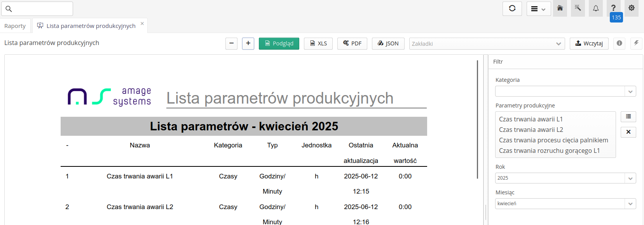Open the Rok year dropdown
The width and height of the screenshot is (644, 225).
(630, 178)
